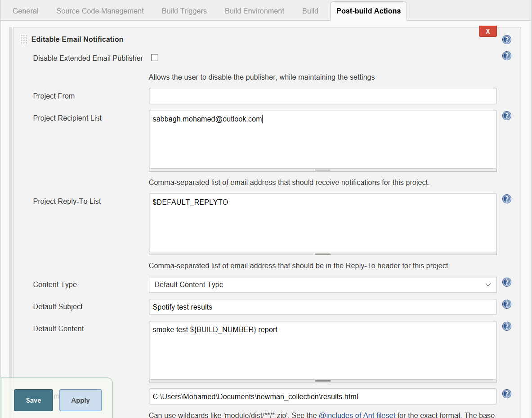The height and width of the screenshot is (418, 532).
Task: Click the Save button
Action: tap(33, 400)
